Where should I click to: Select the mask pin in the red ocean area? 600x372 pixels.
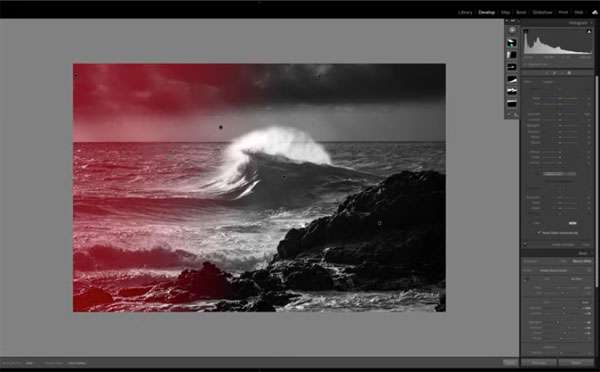click(x=170, y=156)
